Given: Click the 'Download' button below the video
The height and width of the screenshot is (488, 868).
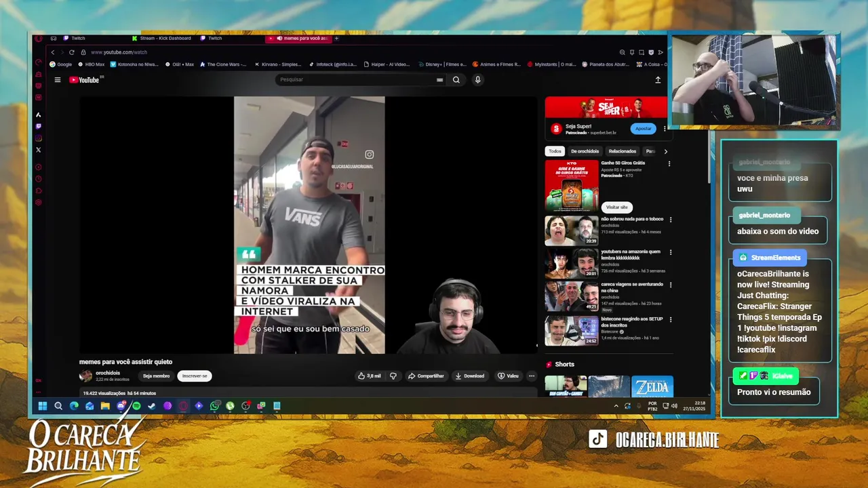Looking at the screenshot, I should [469, 376].
